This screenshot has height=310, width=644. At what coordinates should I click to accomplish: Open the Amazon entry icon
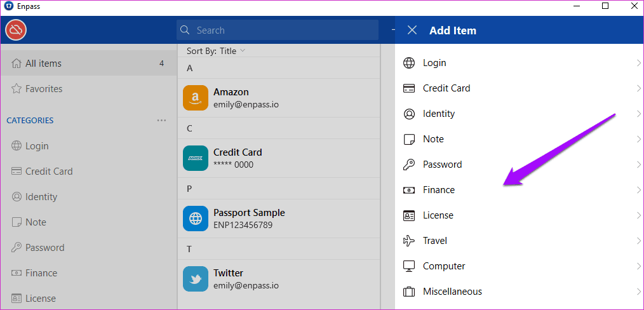point(196,98)
